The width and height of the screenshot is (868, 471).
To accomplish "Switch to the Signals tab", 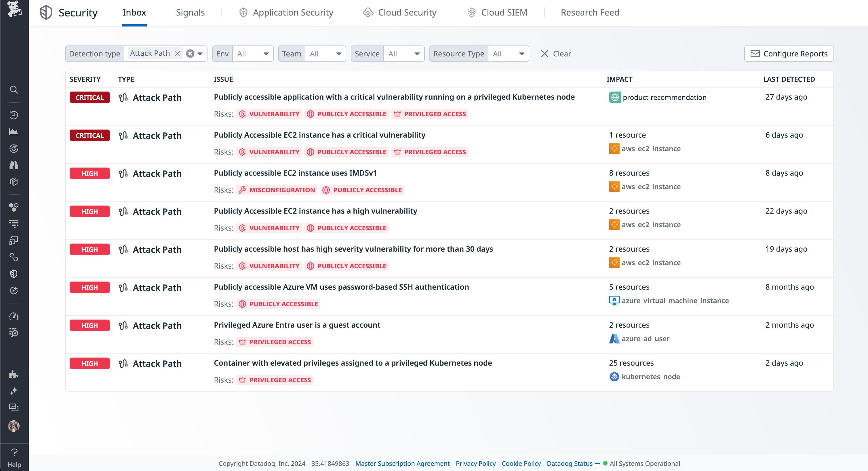I will pos(190,12).
